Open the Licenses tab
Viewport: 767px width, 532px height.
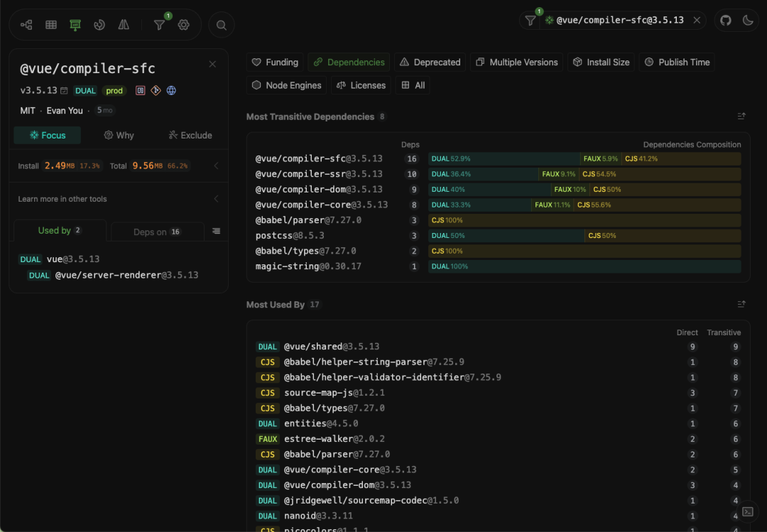coord(361,85)
